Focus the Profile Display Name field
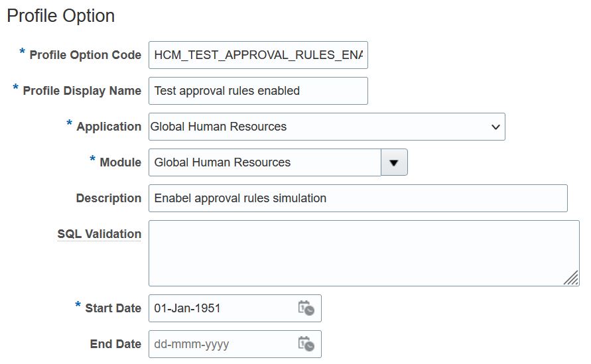Image resolution: width=591 pixels, height=364 pixels. 258,91
